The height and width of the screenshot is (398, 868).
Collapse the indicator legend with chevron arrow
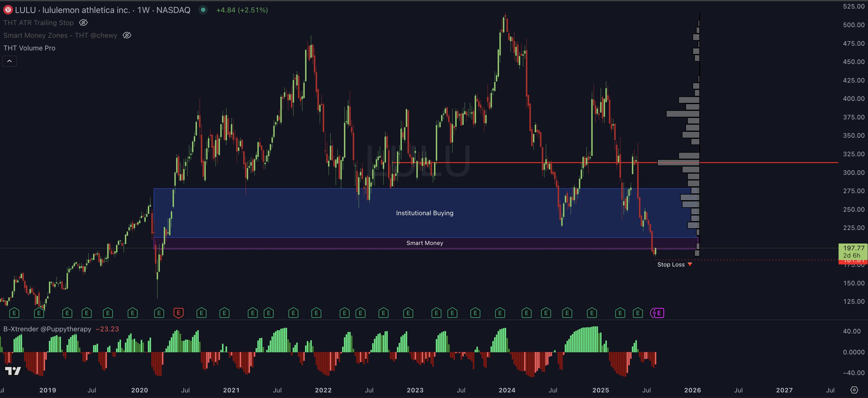point(9,61)
